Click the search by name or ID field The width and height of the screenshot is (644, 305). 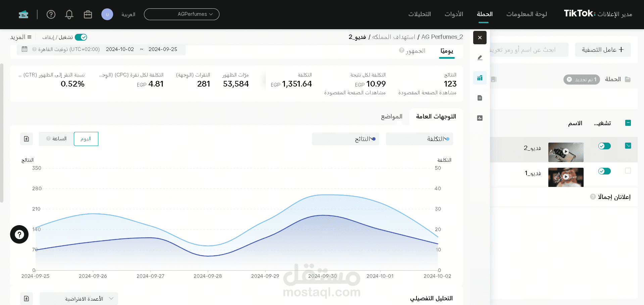(x=529, y=50)
